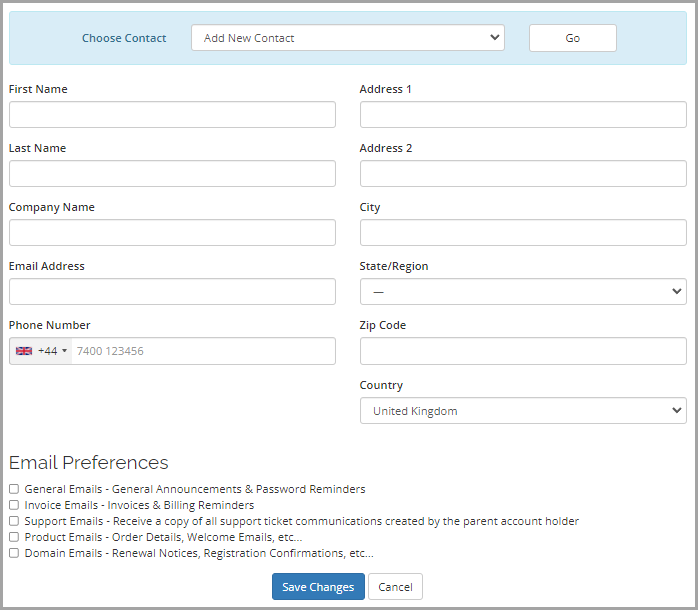Select the Company Name input
The height and width of the screenshot is (610, 698).
click(x=172, y=233)
